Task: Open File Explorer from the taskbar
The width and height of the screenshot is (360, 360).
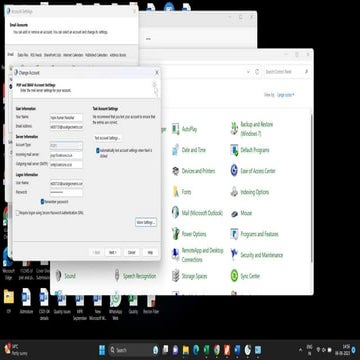Action: (x=186, y=350)
